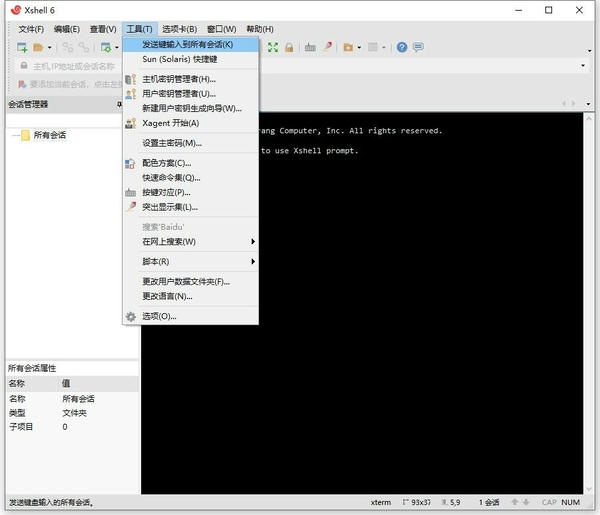Open dropdown arrow next to Open Session icon
This screenshot has height=515, width=600.
pyautogui.click(x=49, y=48)
